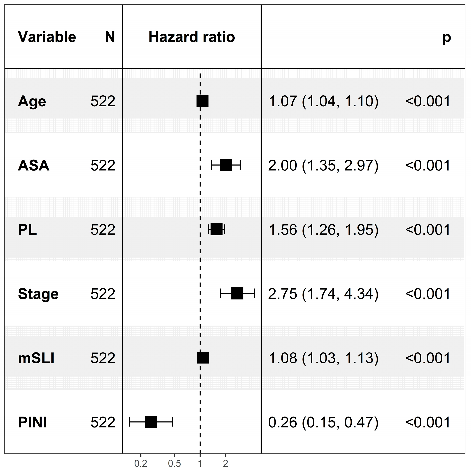Click the "N" column header
Viewport: 472px width, 476px height.
110,37
